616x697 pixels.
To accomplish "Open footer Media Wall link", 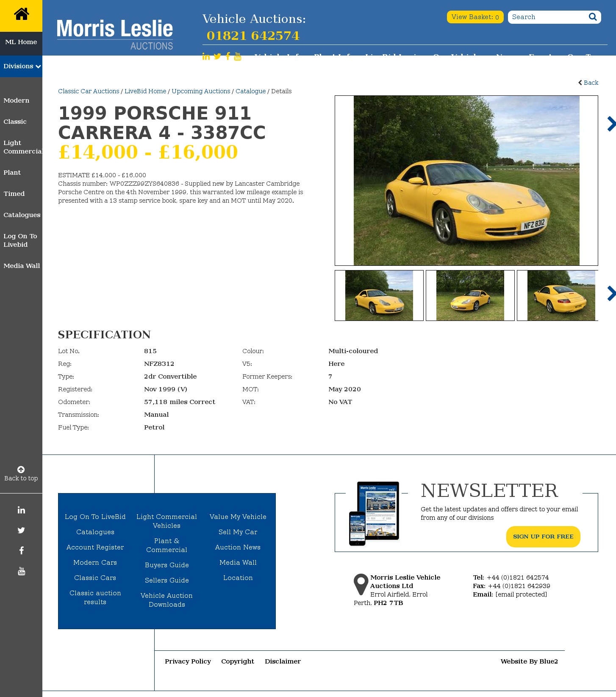I will pyautogui.click(x=238, y=563).
